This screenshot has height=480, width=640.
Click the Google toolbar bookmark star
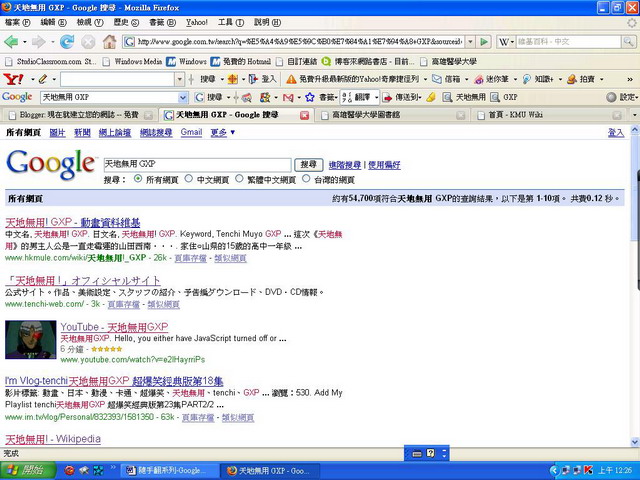(x=310, y=97)
